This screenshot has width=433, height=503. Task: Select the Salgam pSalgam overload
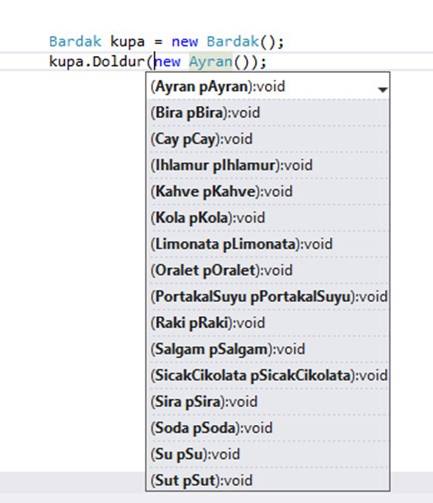(x=268, y=350)
